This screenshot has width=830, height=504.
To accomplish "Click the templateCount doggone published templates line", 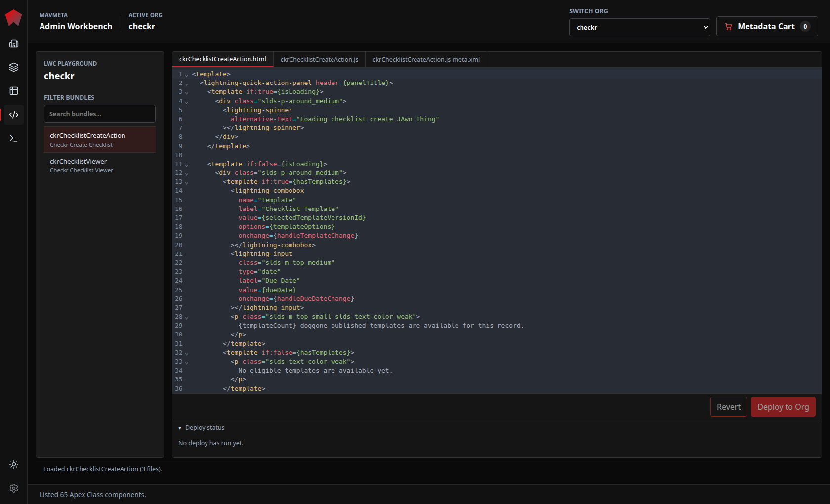I will point(381,326).
